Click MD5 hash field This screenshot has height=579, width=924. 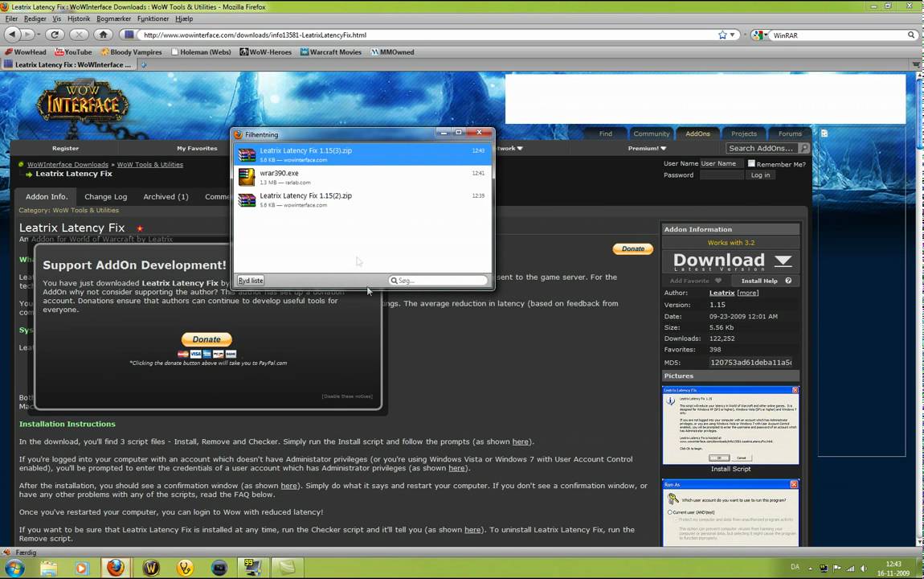[x=750, y=363]
